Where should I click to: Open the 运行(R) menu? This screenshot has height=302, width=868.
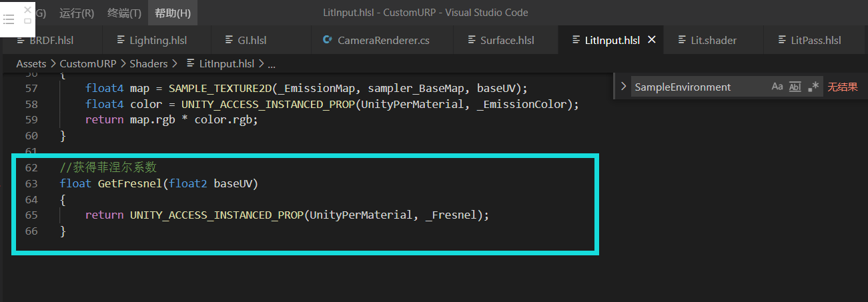[77, 13]
